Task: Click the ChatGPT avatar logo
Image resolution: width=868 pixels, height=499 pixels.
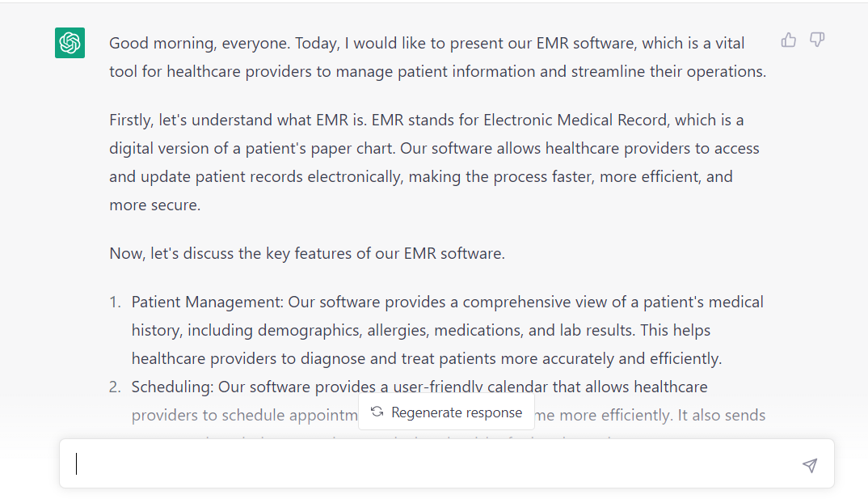Action: (70, 43)
